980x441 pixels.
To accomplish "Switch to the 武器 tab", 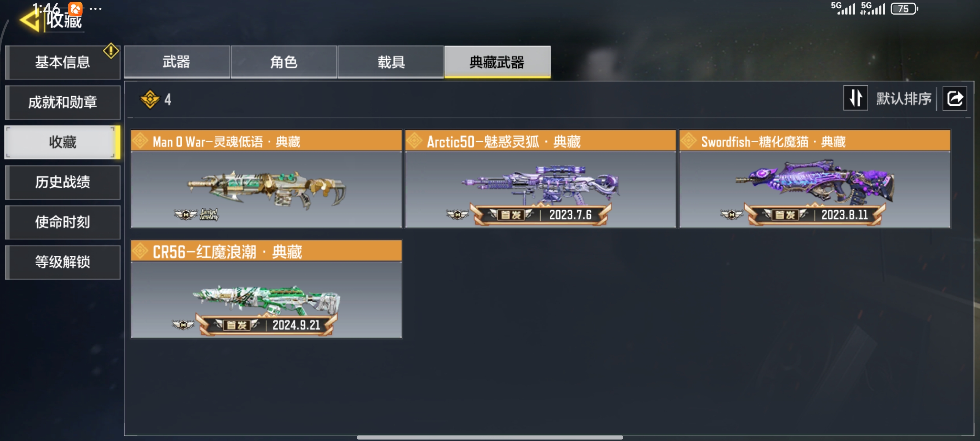I will tap(177, 62).
